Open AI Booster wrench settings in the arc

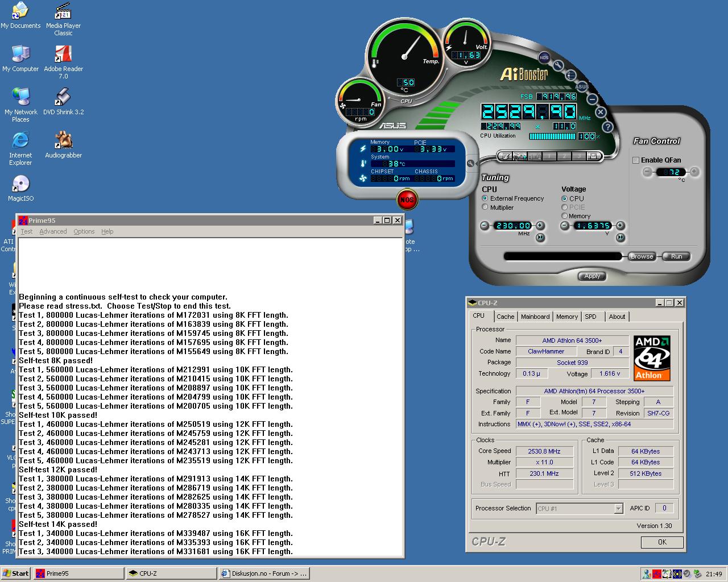point(559,66)
